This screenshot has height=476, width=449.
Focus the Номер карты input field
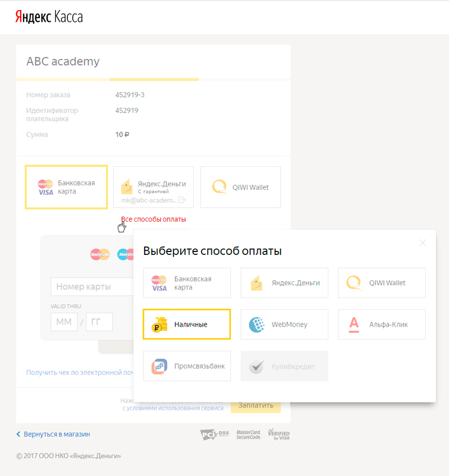(x=92, y=287)
